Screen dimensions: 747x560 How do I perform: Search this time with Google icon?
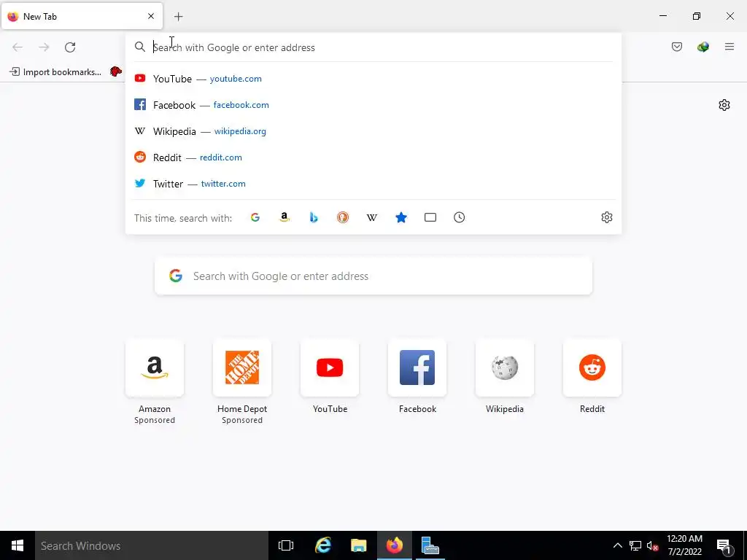click(x=255, y=217)
